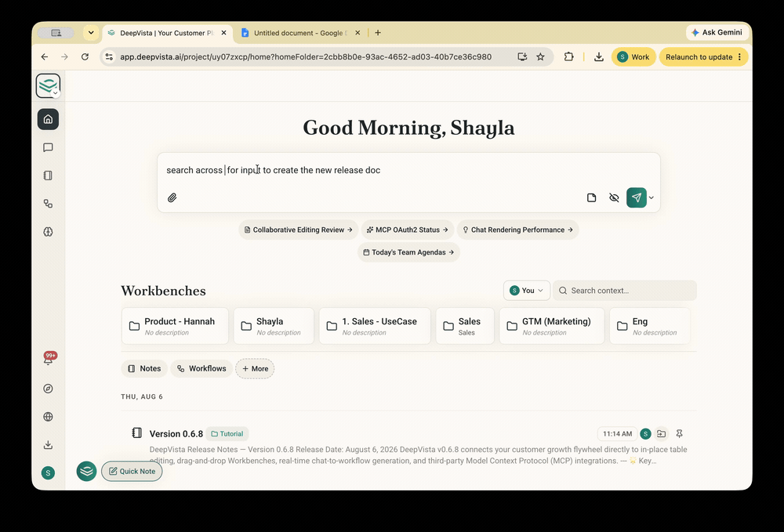Click the site information icon in address bar
This screenshot has height=532, width=784.
click(x=109, y=57)
